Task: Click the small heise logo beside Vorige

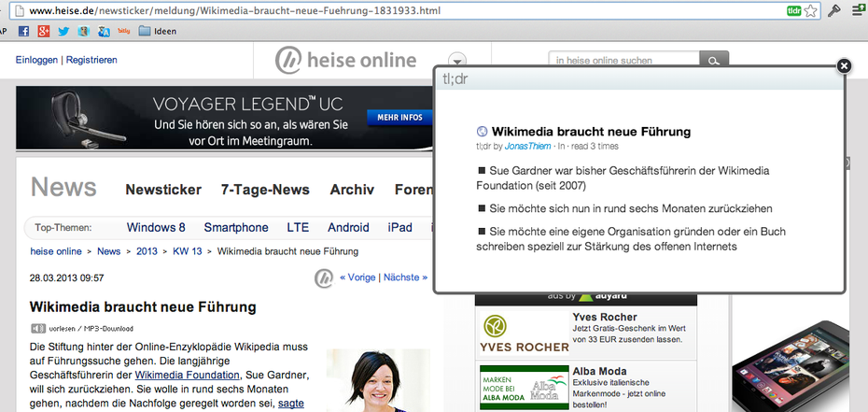Action: (x=324, y=278)
